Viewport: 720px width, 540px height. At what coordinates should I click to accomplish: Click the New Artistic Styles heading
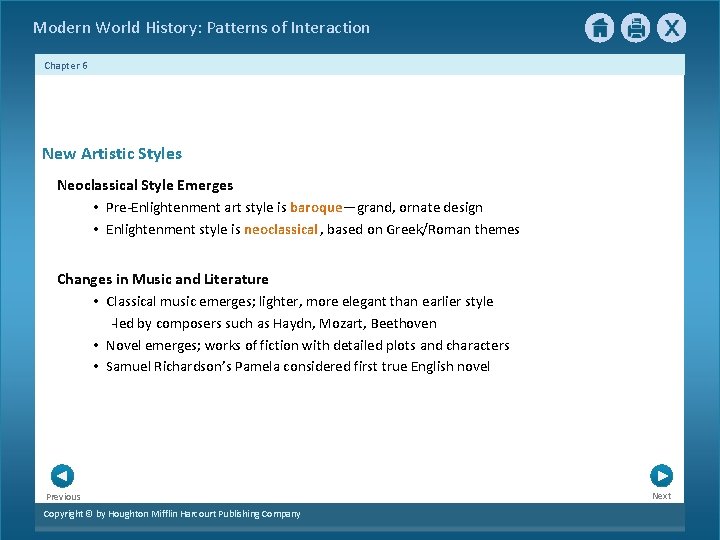point(112,153)
